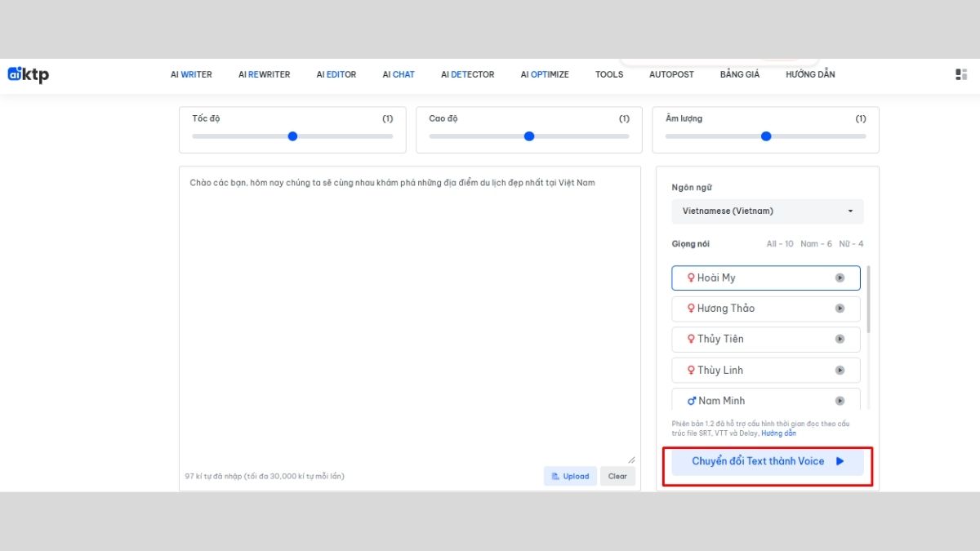Image resolution: width=980 pixels, height=551 pixels.
Task: Open AI OPTIMIZE menu
Action: 545,74
